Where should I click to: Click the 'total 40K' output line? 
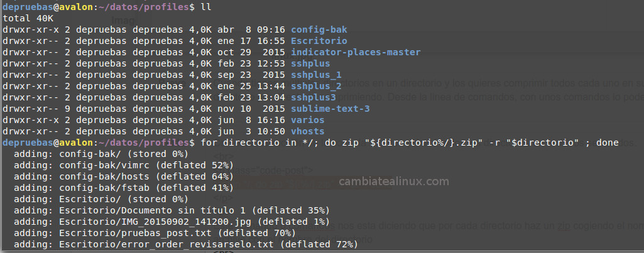28,18
